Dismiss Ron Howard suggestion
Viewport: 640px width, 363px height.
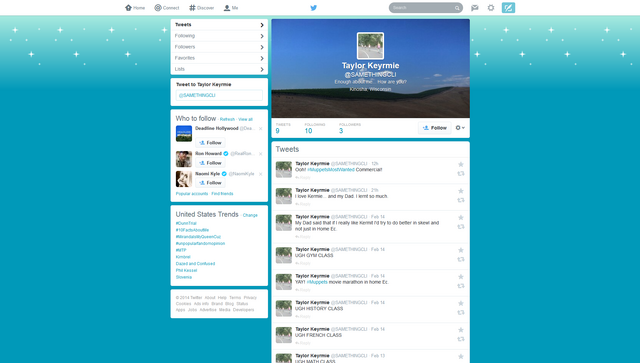click(260, 154)
